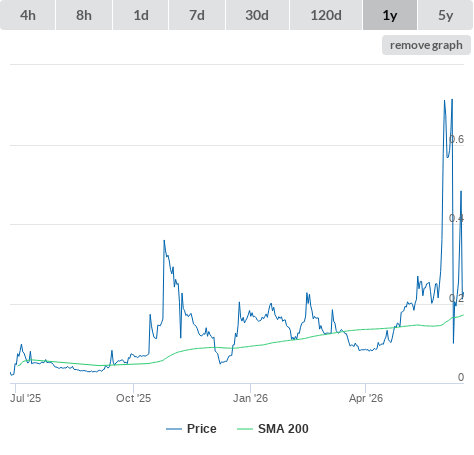Viewport: 474px width, 455px height.
Task: Choose the 1d chart range
Action: (x=141, y=15)
